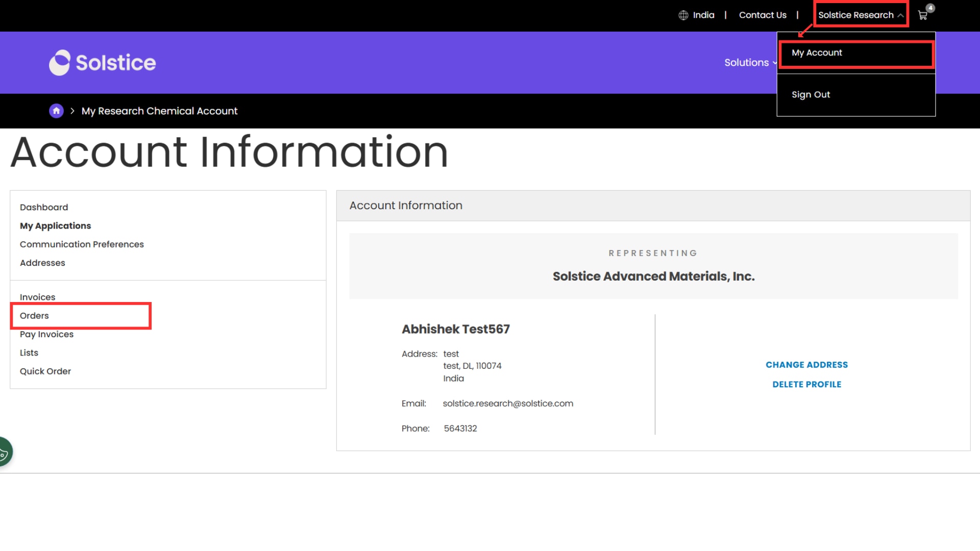Click the address line test, DL, 110074
The height and width of the screenshot is (551, 980).
[472, 366]
